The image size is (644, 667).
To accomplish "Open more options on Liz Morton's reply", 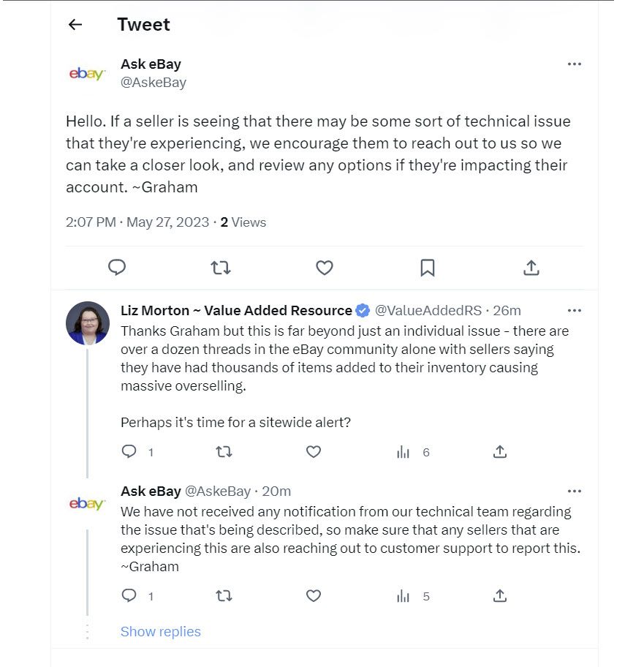I will [x=575, y=311].
